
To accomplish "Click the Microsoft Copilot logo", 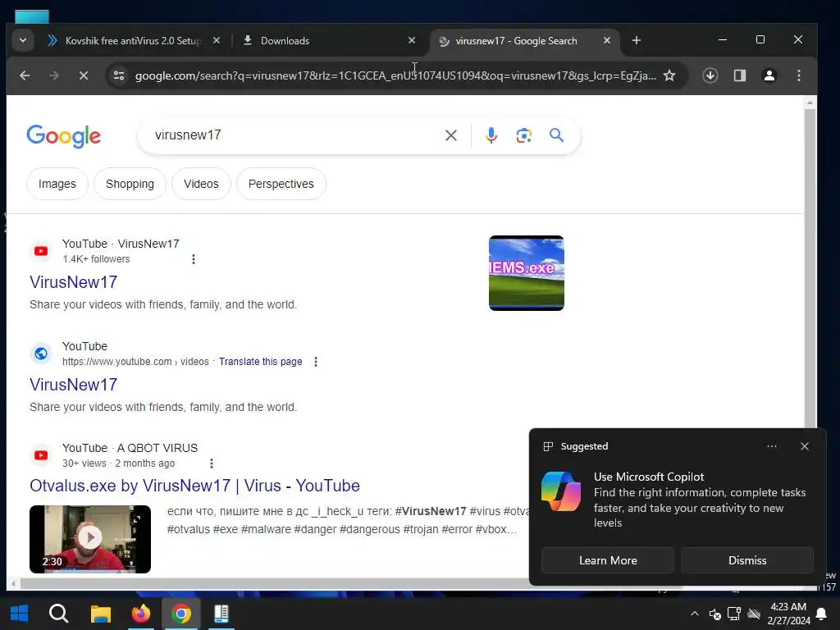I will [x=561, y=491].
